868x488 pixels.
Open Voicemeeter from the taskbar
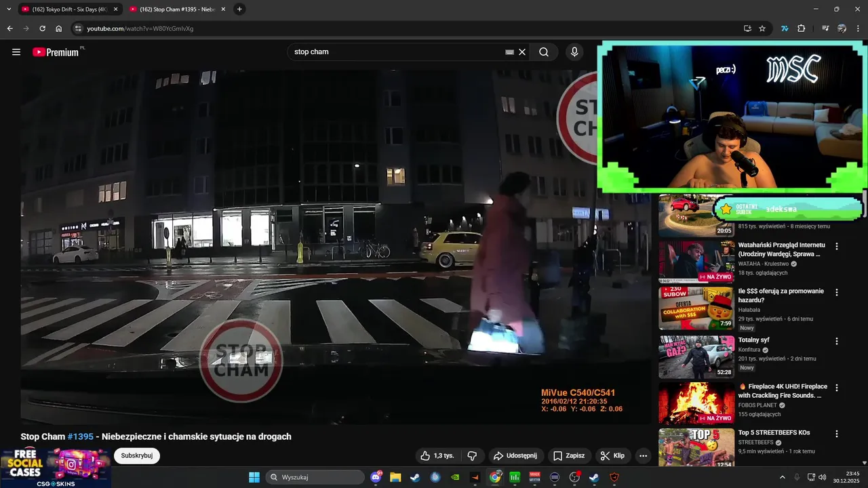535,477
